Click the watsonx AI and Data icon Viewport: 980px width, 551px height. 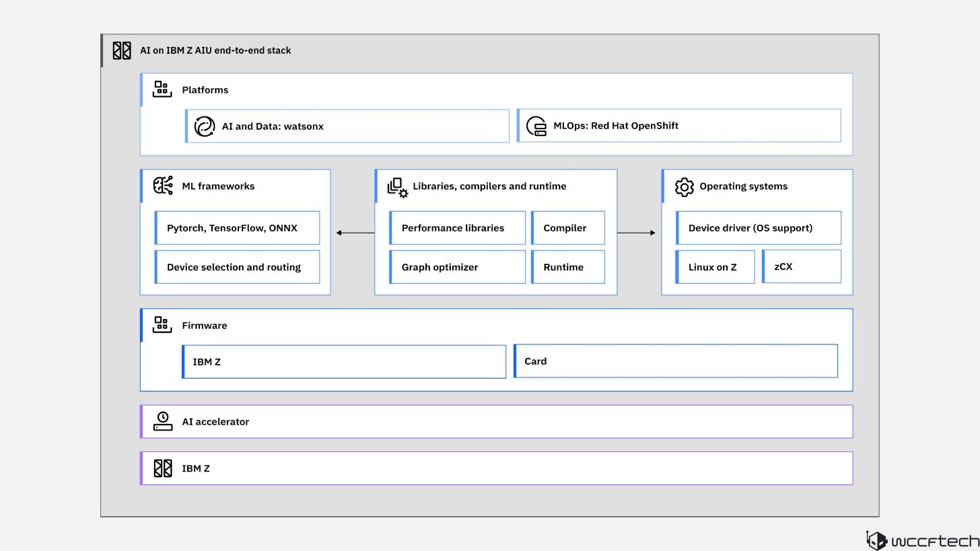pyautogui.click(x=205, y=126)
